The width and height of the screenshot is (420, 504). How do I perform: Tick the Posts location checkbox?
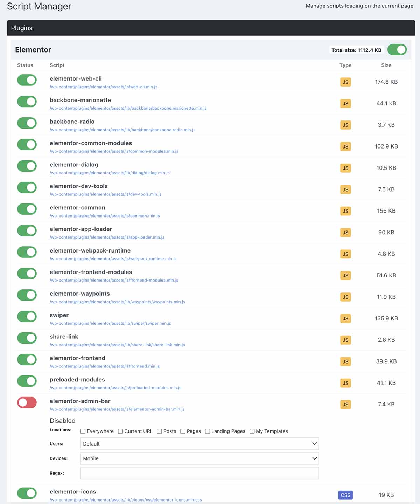tap(159, 431)
